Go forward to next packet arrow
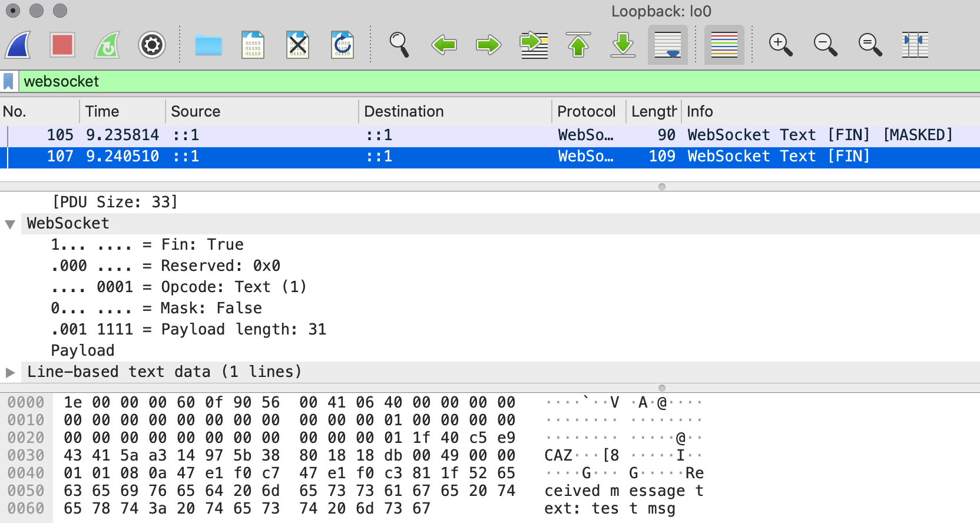 pos(489,45)
